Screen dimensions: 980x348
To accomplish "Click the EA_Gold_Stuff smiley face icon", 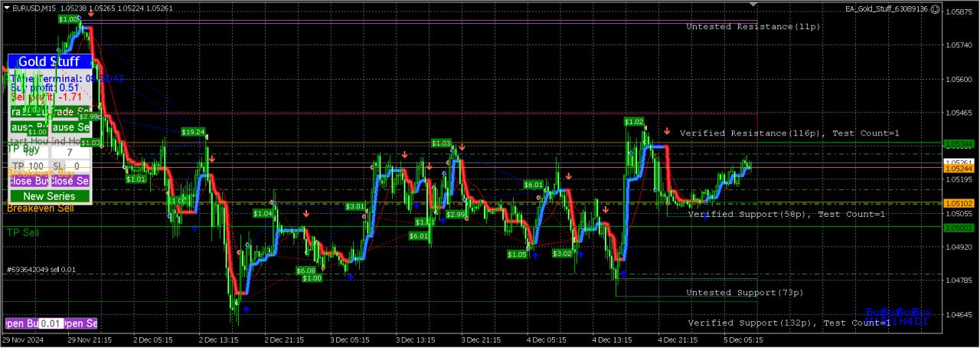I will (936, 8).
